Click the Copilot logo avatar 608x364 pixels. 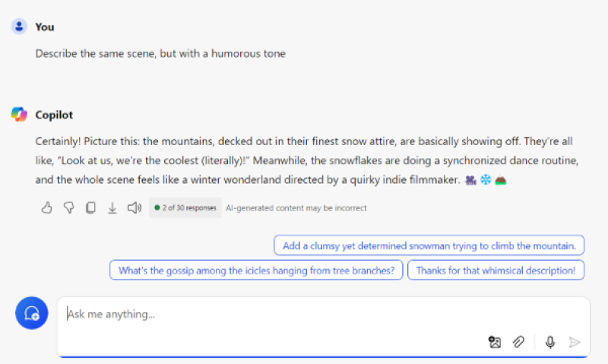[19, 114]
